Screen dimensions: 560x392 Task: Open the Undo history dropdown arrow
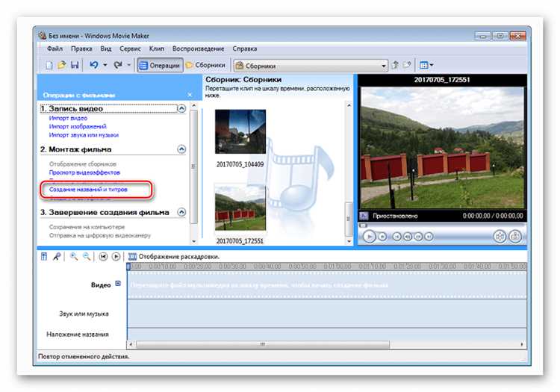tap(105, 66)
